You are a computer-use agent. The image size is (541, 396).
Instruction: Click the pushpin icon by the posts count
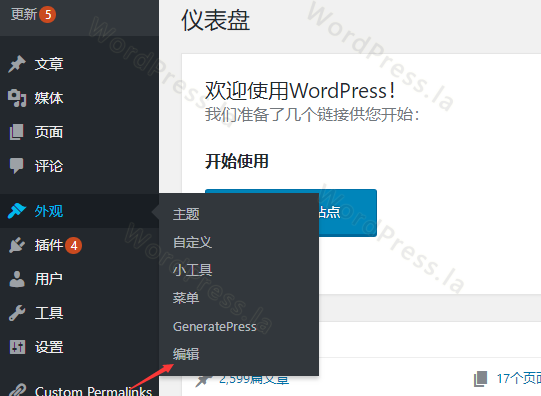click(x=204, y=381)
